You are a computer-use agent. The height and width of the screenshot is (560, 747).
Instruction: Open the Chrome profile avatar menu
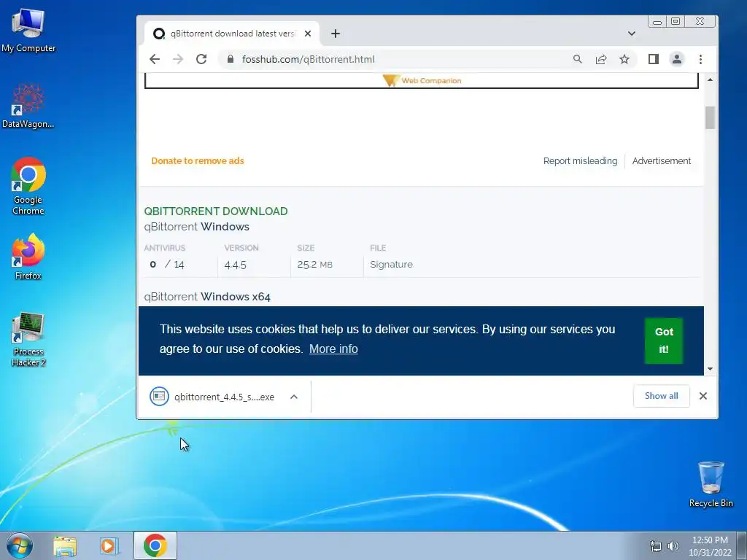pos(676,59)
